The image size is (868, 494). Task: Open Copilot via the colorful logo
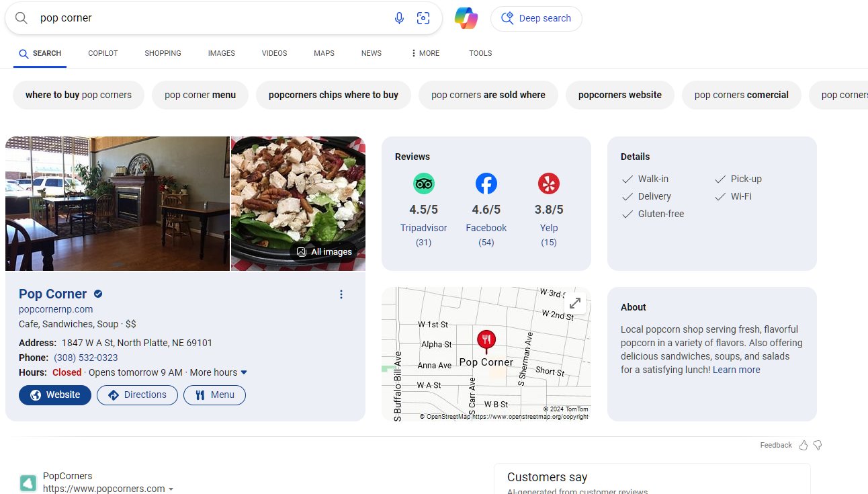pos(466,18)
